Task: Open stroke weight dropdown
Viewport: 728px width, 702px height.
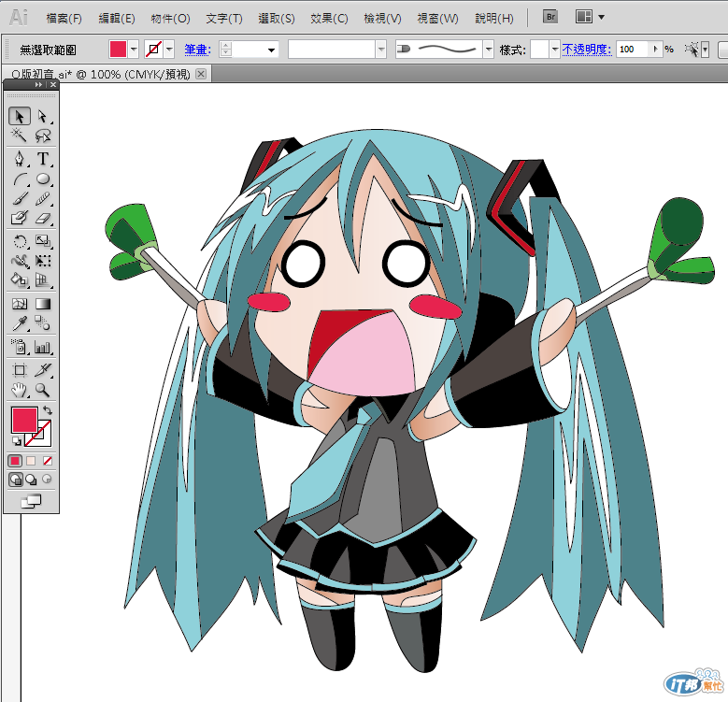Action: tap(272, 50)
